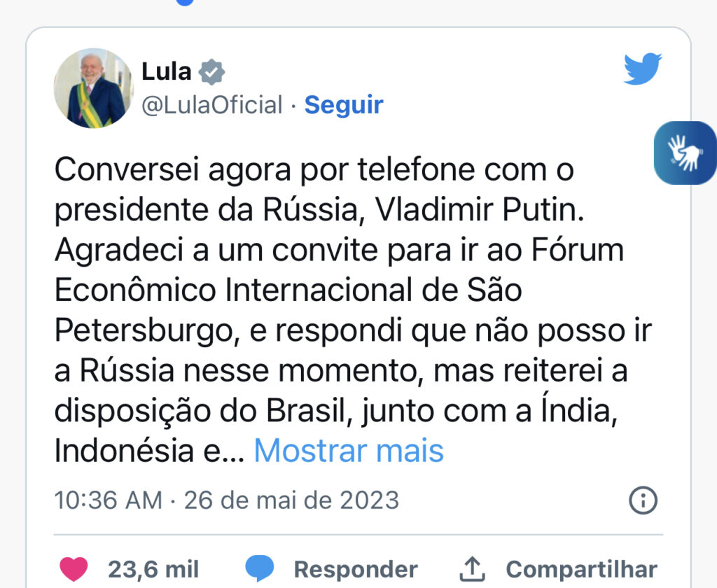Open the Lula display name link

167,71
